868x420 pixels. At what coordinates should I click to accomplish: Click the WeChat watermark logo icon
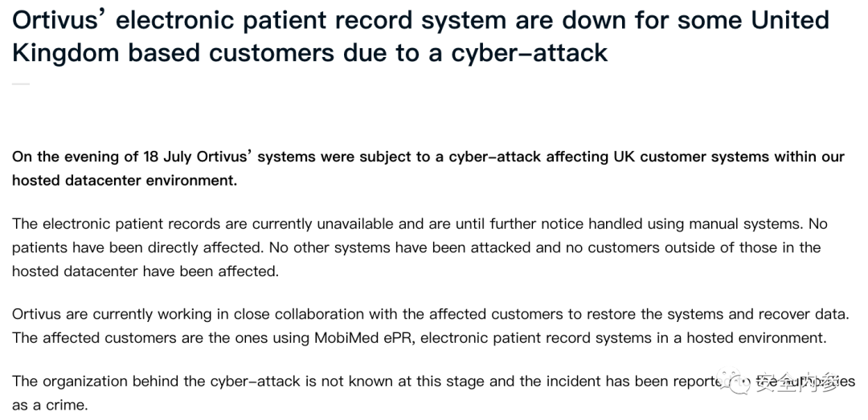734,381
